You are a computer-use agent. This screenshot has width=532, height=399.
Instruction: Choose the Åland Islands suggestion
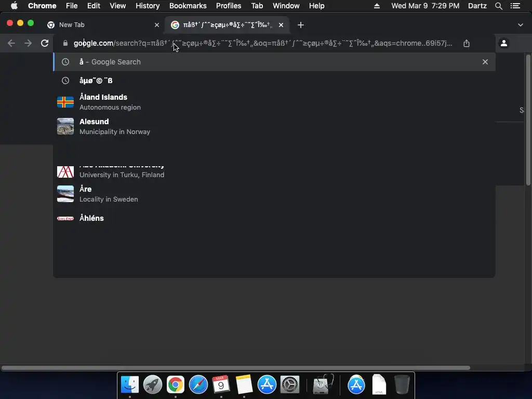click(x=274, y=102)
